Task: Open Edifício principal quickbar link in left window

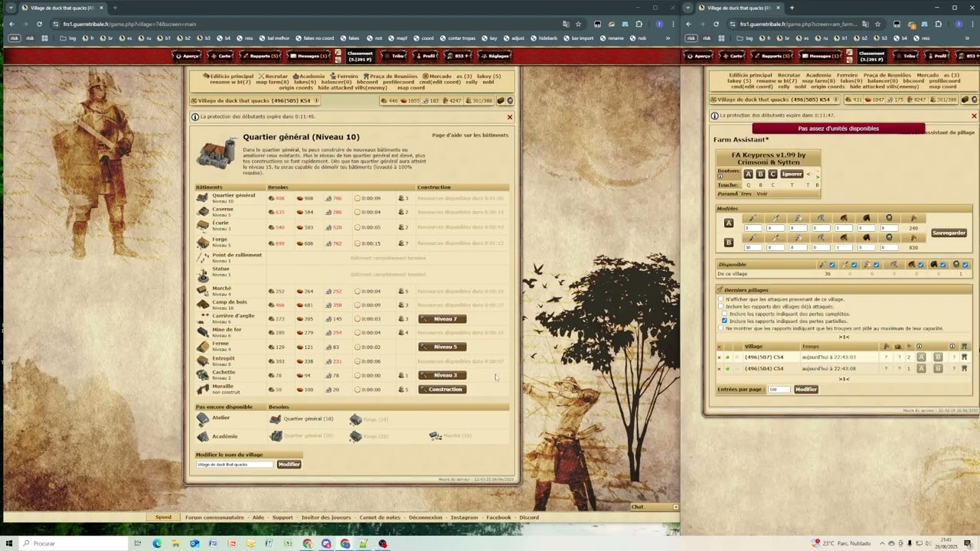Action: (228, 76)
